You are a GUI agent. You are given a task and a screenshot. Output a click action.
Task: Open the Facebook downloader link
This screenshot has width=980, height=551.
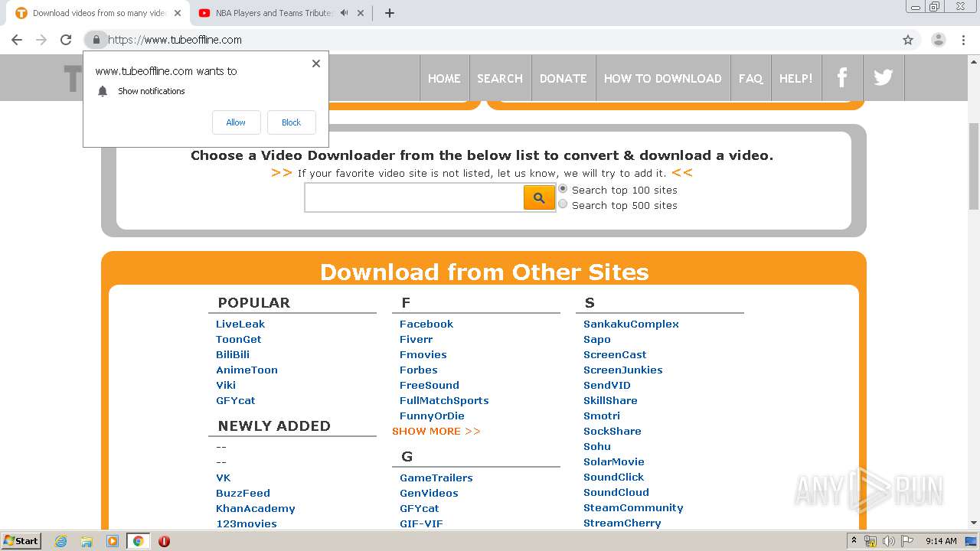(426, 324)
